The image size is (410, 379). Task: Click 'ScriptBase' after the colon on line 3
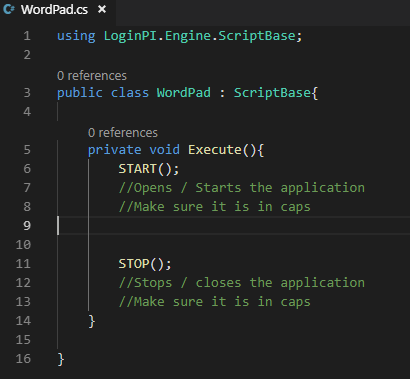coord(272,93)
